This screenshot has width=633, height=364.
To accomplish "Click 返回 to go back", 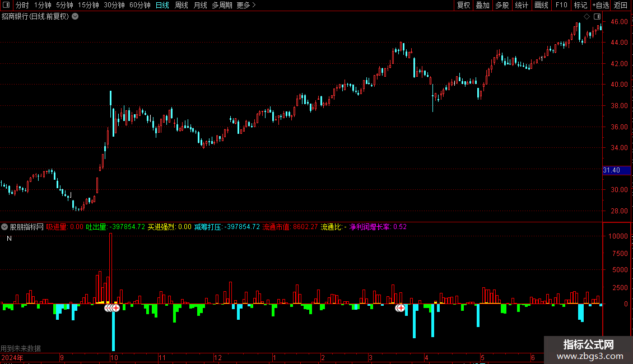I will (621, 5).
